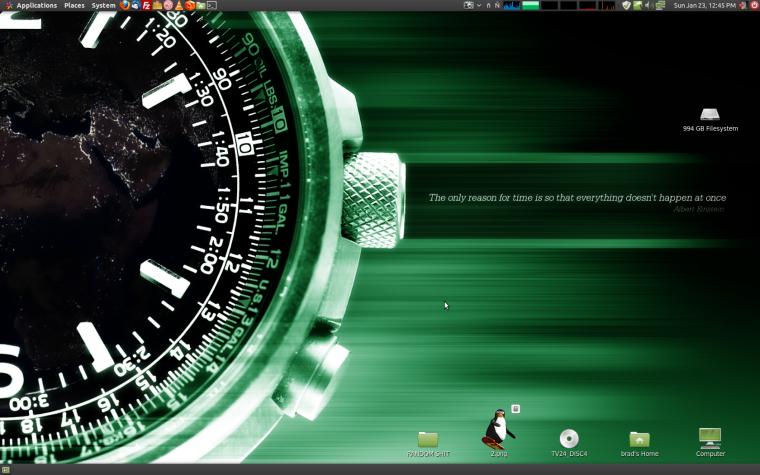Click the pink round launcher in the panel
Image resolution: width=760 pixels, height=475 pixels.
(168, 5)
